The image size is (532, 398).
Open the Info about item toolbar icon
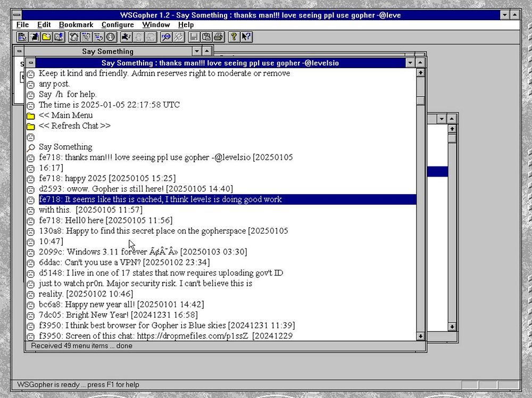tap(111, 37)
